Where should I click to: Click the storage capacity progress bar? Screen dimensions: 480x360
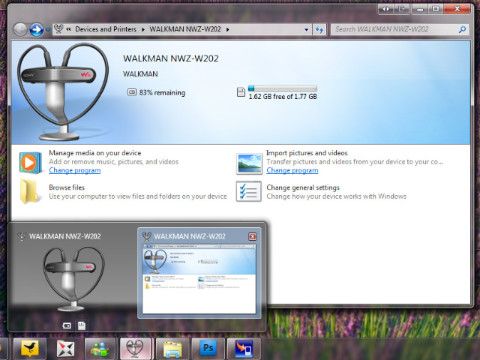(x=282, y=88)
